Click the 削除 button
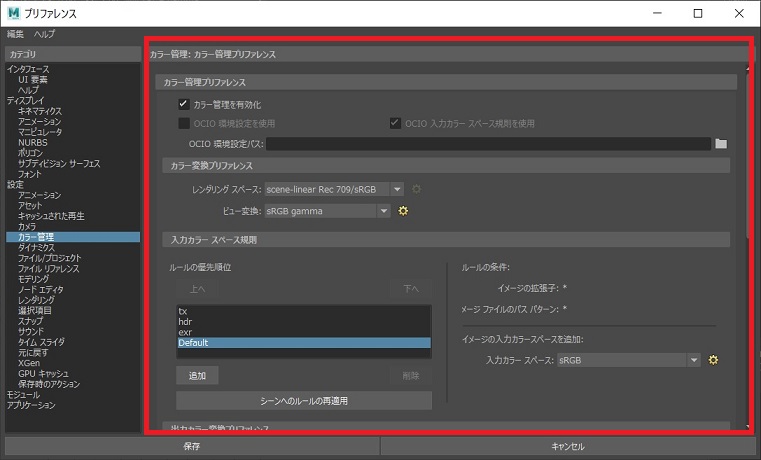The height and width of the screenshot is (460, 761). [x=411, y=376]
